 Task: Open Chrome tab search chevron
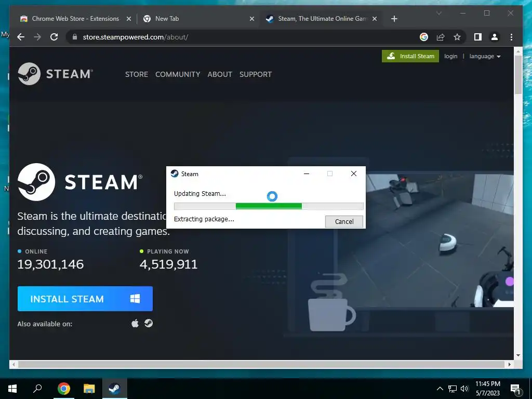pyautogui.click(x=438, y=13)
